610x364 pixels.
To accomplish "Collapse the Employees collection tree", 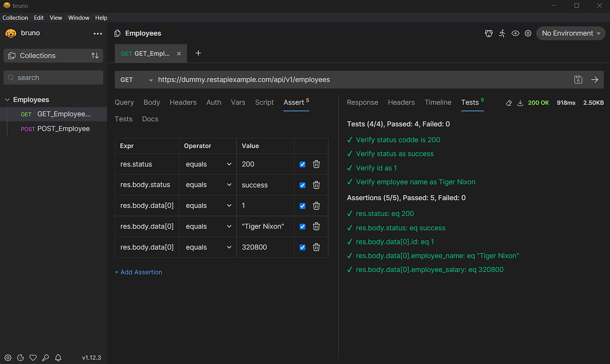I will tap(7, 100).
